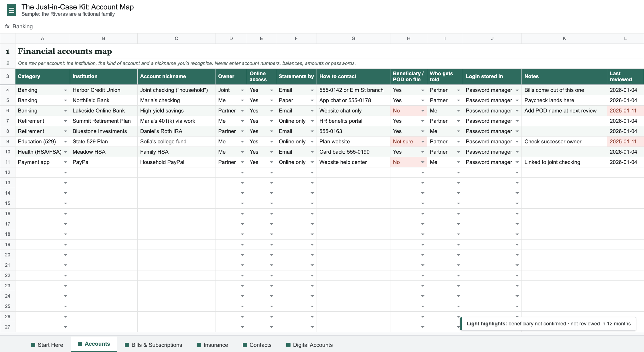Switch to the Start Here tab
The width and height of the screenshot is (644, 352).
47,345
